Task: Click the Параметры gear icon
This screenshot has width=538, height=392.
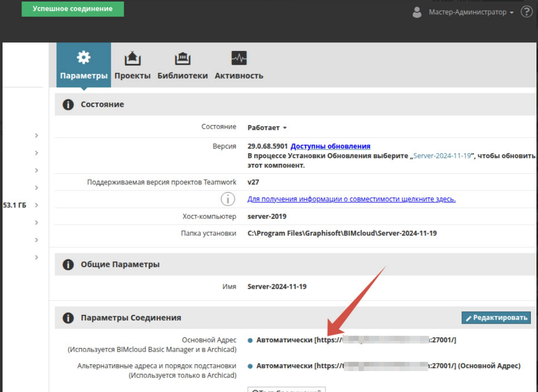Action: pyautogui.click(x=83, y=58)
